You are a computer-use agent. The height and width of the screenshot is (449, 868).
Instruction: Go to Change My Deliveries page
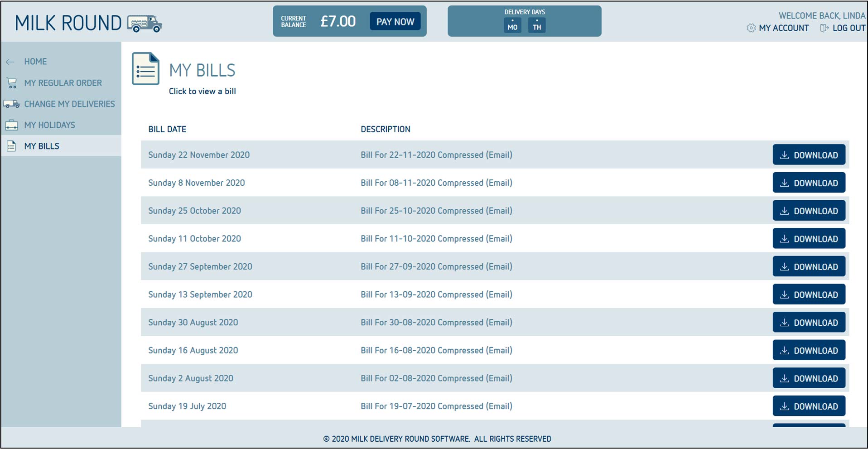coord(69,104)
